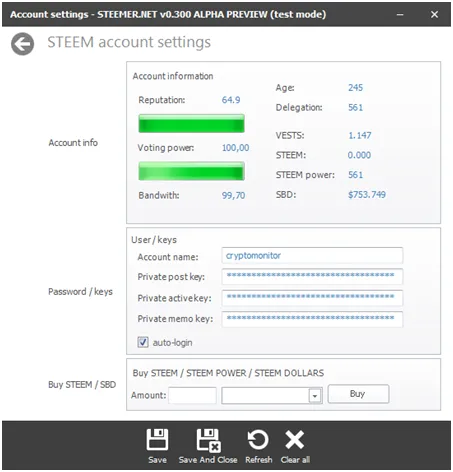Click the Delegation value 561
The image size is (453, 472).
click(355, 107)
